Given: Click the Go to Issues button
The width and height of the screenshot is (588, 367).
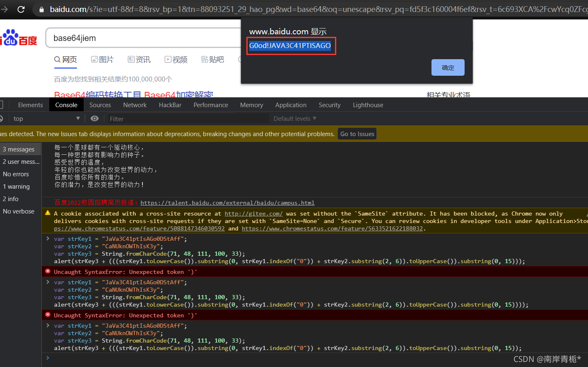Looking at the screenshot, I should [x=357, y=134].
